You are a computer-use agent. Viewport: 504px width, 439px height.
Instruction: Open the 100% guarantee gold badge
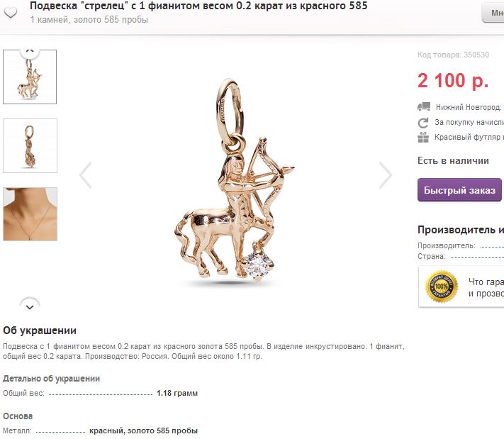[442, 287]
